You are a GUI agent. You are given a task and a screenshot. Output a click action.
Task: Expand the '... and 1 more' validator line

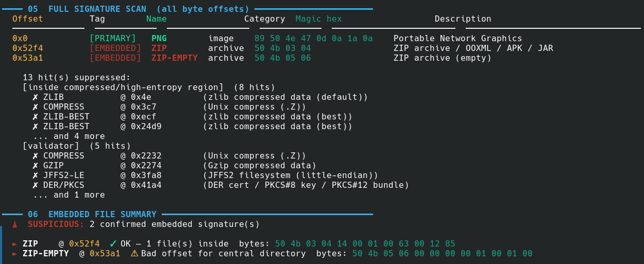(x=69, y=195)
